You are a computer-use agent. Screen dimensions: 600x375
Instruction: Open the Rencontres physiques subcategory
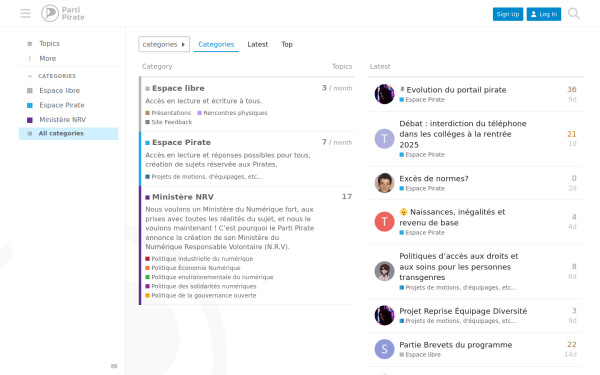click(x=232, y=113)
